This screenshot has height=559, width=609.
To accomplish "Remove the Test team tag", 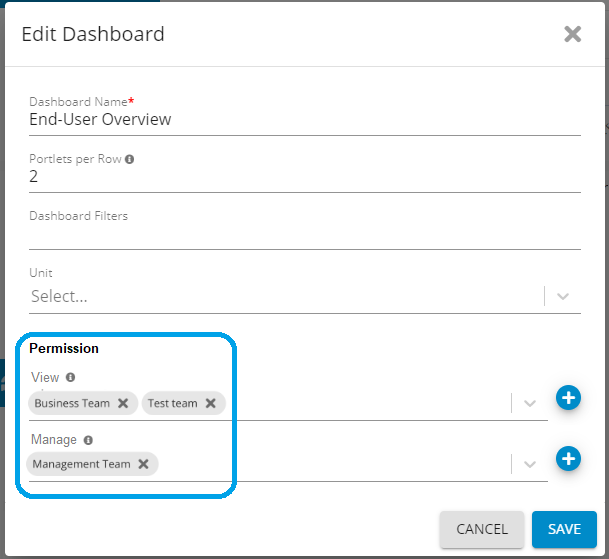I will pyautogui.click(x=211, y=403).
